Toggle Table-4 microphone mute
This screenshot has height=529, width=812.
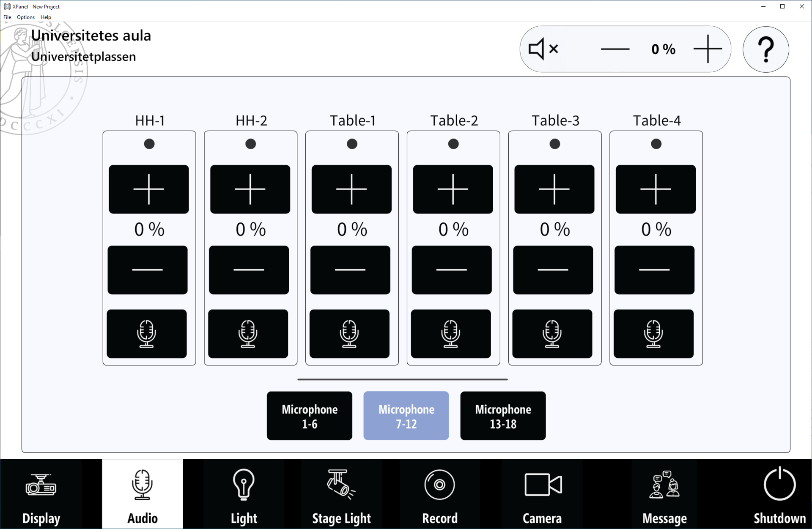tap(654, 334)
